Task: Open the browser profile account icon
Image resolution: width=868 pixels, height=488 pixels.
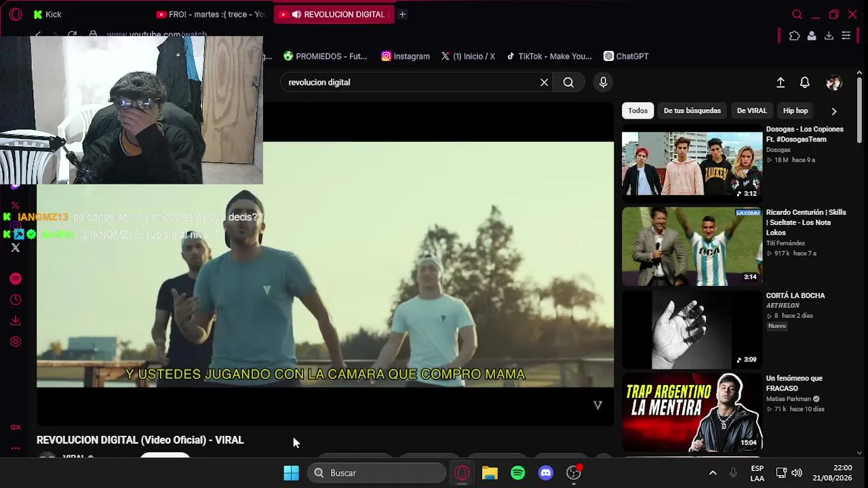Action: click(812, 36)
